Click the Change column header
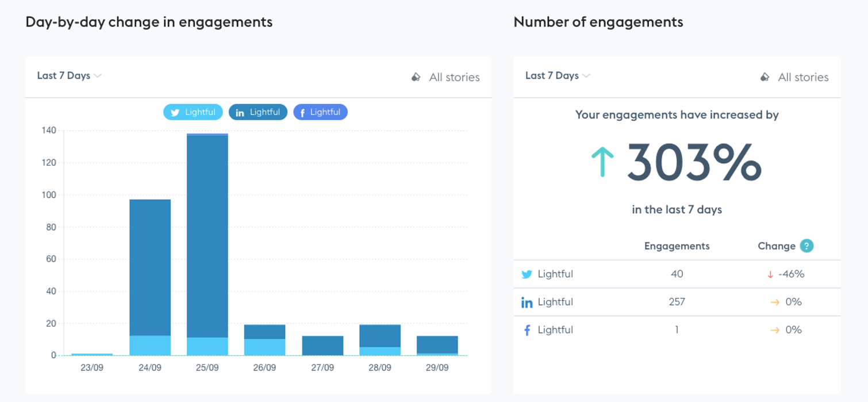Viewport: 868px width, 402px height. [x=777, y=246]
